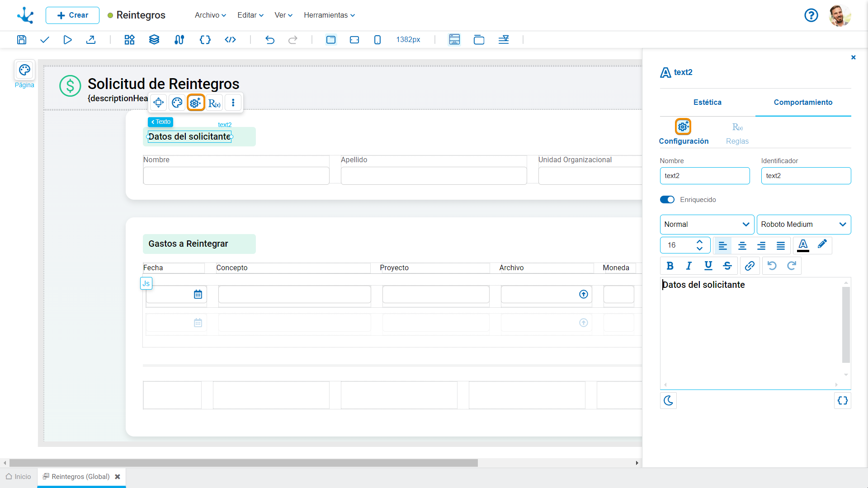
Task: Click the palette style icon on element toolbar
Action: pos(177,103)
